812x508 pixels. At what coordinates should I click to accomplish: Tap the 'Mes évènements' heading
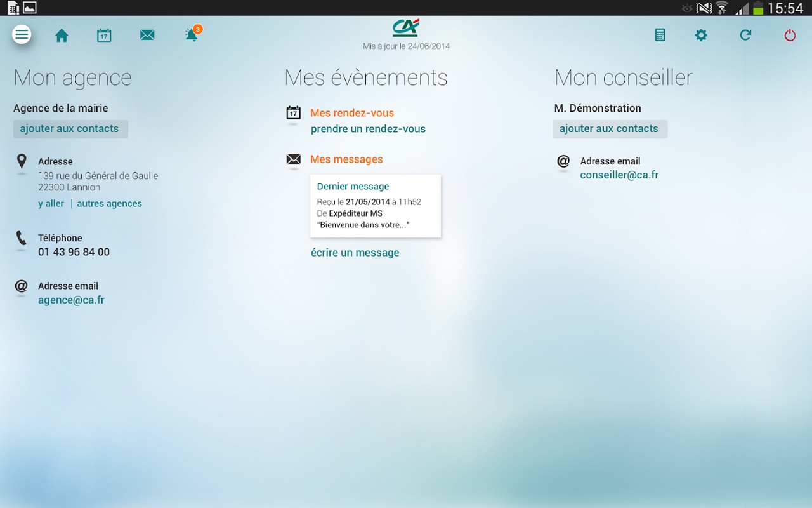click(366, 77)
